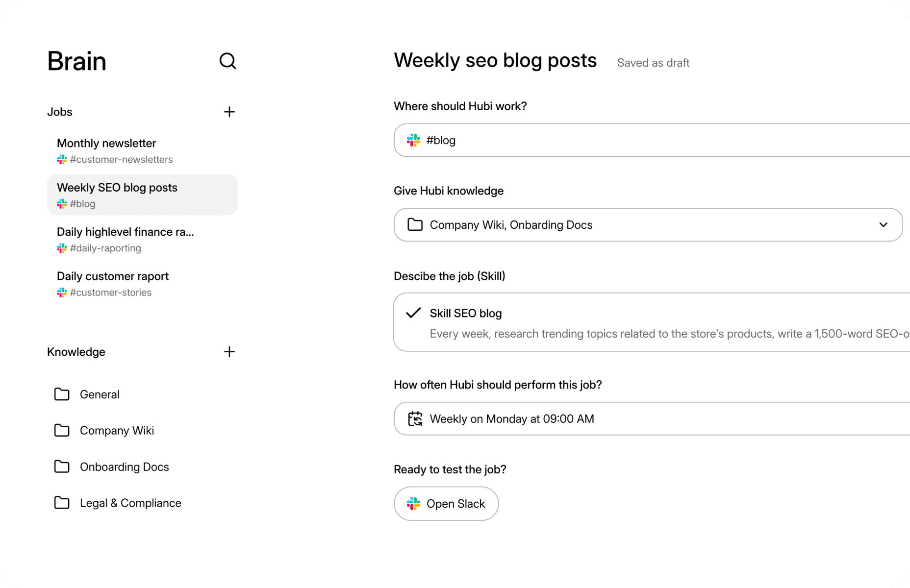Click the Slack icon in #blog field

(x=413, y=140)
